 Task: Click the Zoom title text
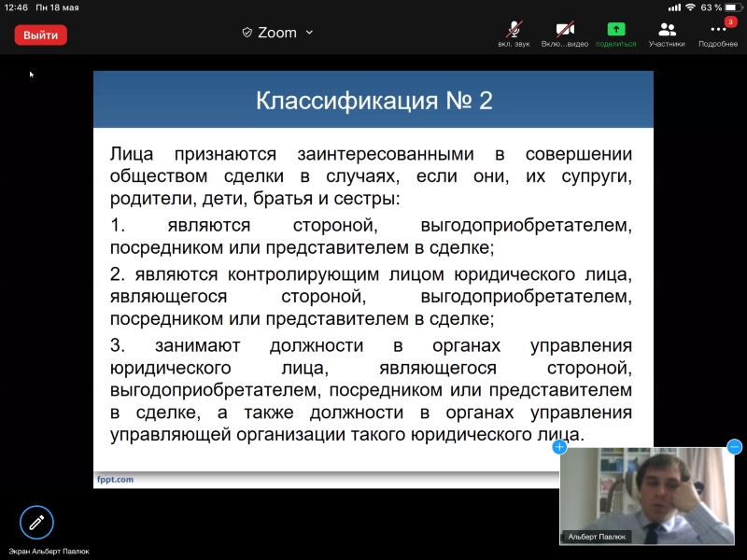pyautogui.click(x=277, y=33)
